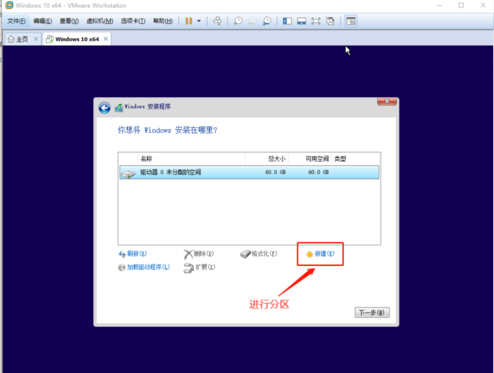
Task: Select drive 0 unallocated space row
Action: click(249, 172)
